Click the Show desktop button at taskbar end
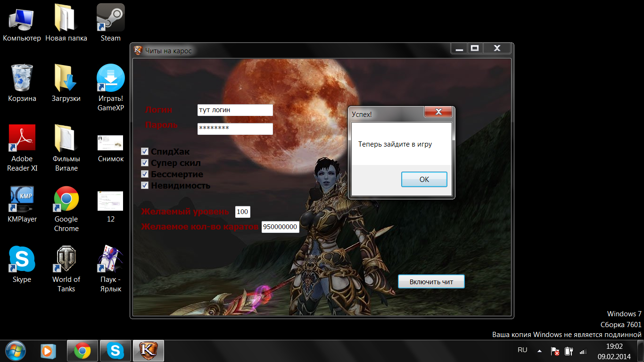Viewport: 644px width, 362px height. point(641,351)
